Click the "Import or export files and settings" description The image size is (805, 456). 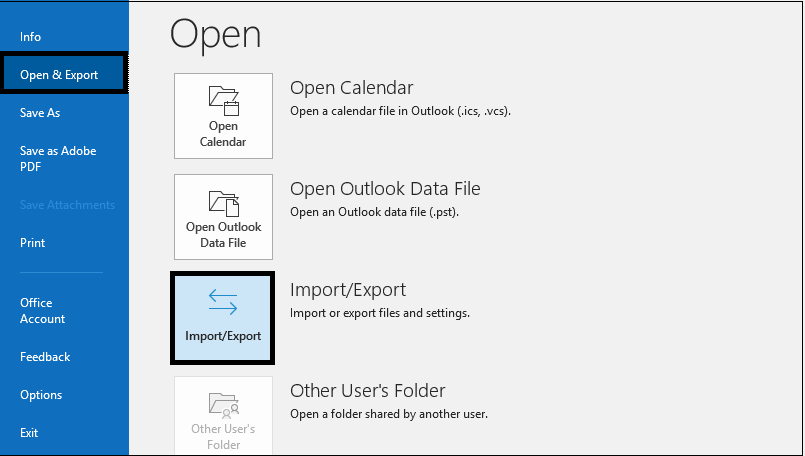(380, 313)
